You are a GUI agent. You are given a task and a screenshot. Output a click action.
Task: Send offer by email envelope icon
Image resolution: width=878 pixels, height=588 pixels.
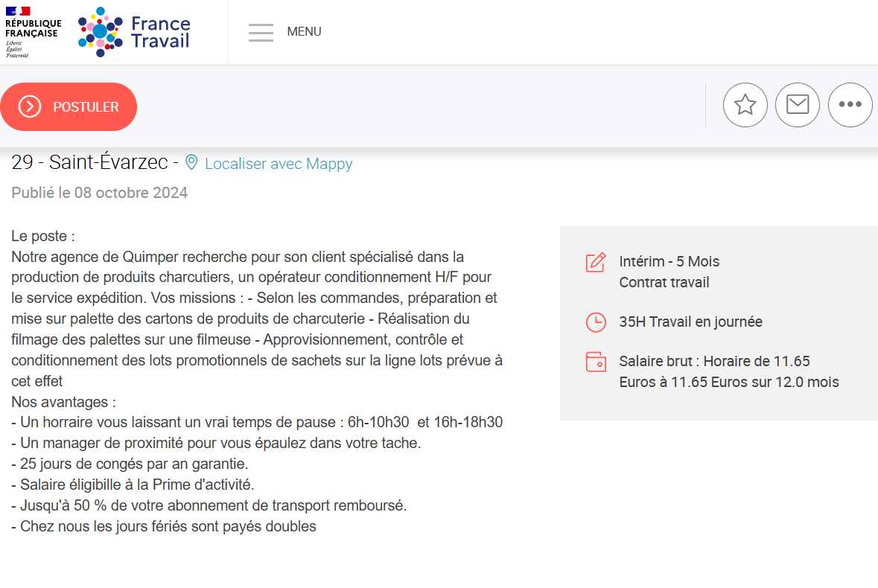pyautogui.click(x=798, y=105)
